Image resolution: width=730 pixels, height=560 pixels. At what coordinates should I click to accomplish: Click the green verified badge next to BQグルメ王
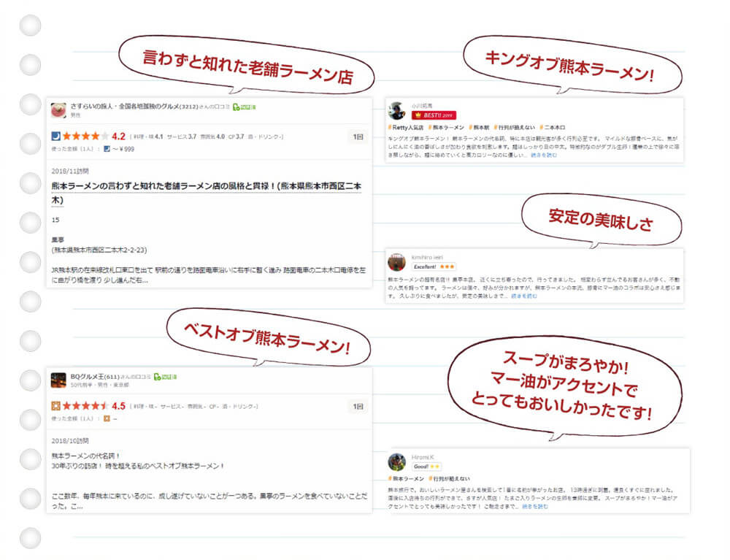165,377
